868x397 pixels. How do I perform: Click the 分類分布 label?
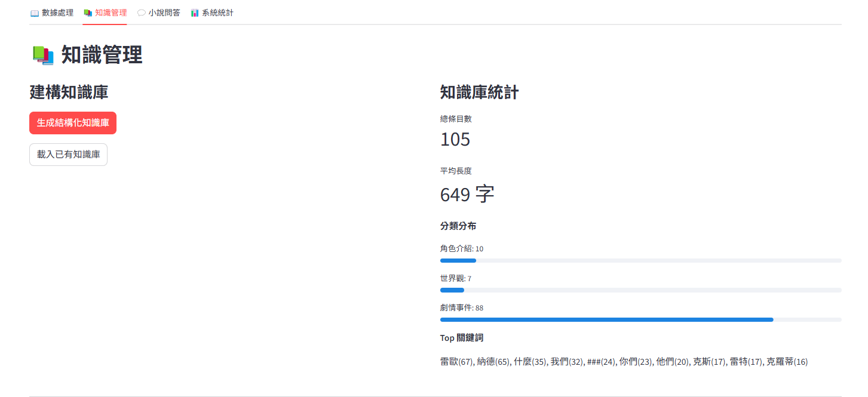pyautogui.click(x=458, y=226)
